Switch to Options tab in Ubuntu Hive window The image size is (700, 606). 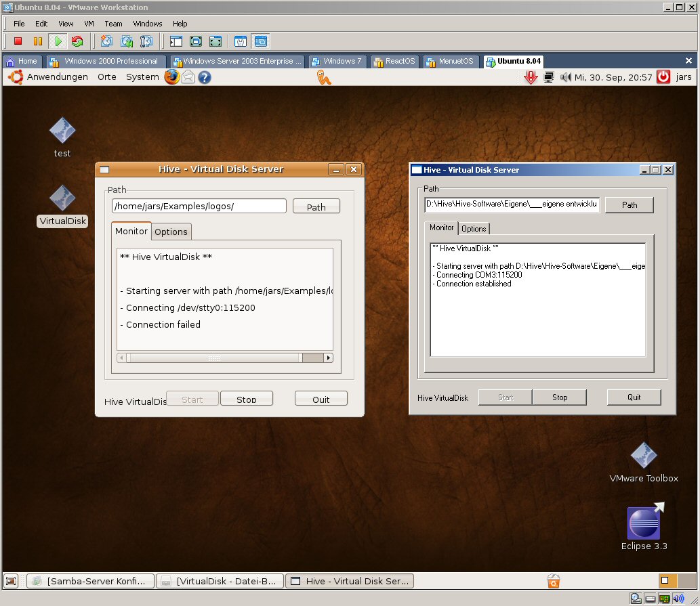pyautogui.click(x=171, y=232)
